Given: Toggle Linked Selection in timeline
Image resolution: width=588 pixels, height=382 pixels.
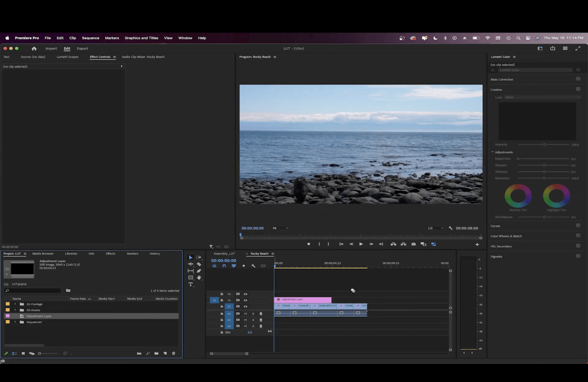Looking at the screenshot, I should point(234,266).
